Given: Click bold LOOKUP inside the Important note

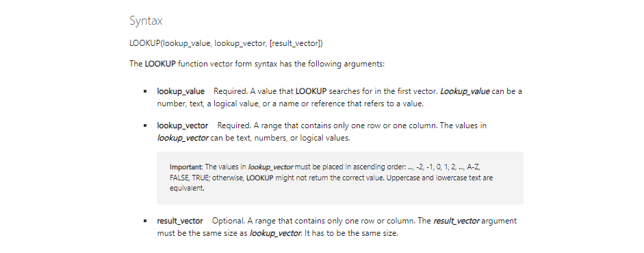Looking at the screenshot, I should coord(259,178).
